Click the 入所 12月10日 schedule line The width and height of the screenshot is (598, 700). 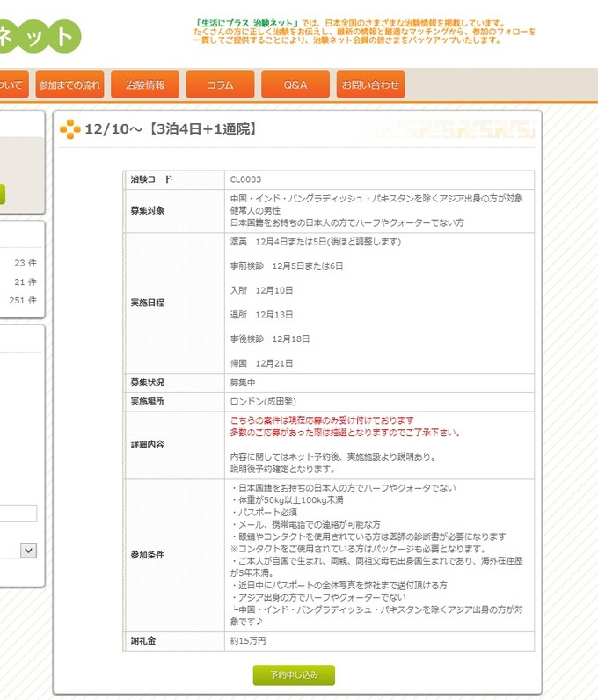pos(262,290)
